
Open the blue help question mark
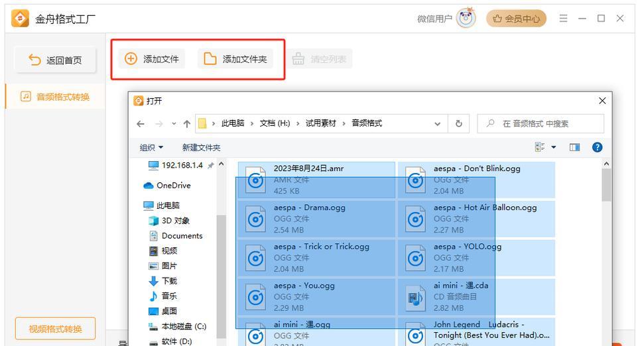597,147
